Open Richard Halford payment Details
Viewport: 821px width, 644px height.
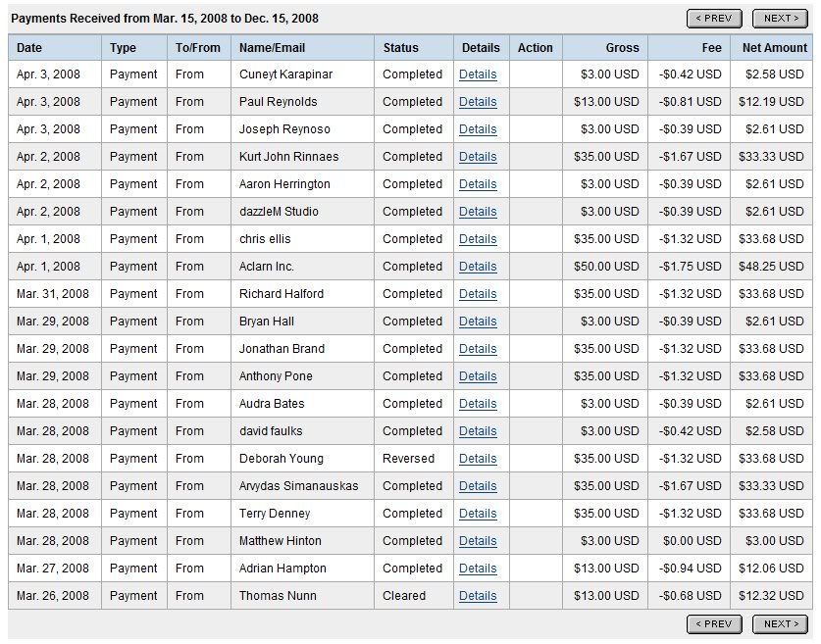[x=478, y=294]
